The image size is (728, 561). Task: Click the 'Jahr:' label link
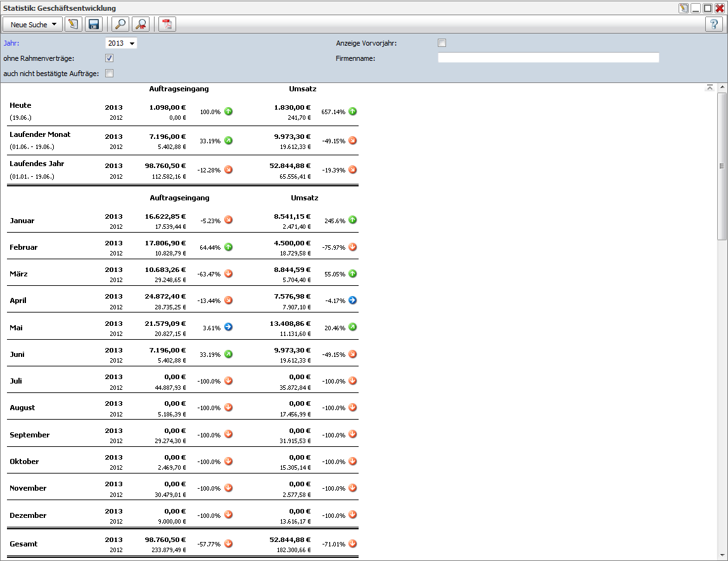click(11, 43)
